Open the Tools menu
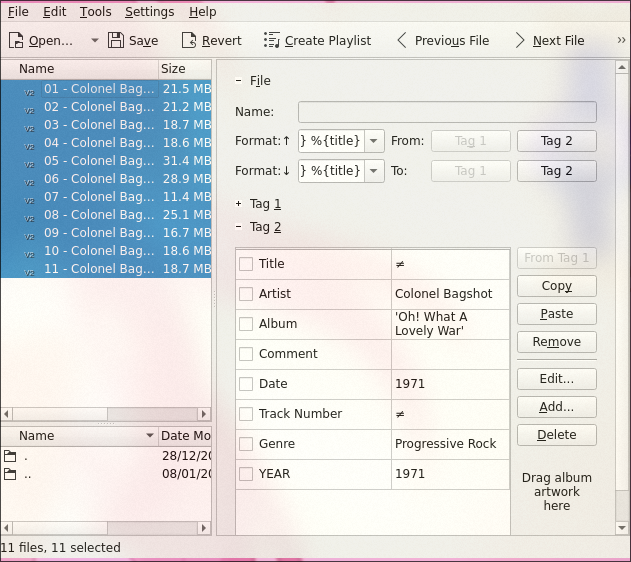Viewport: 631px width, 562px height. click(96, 12)
